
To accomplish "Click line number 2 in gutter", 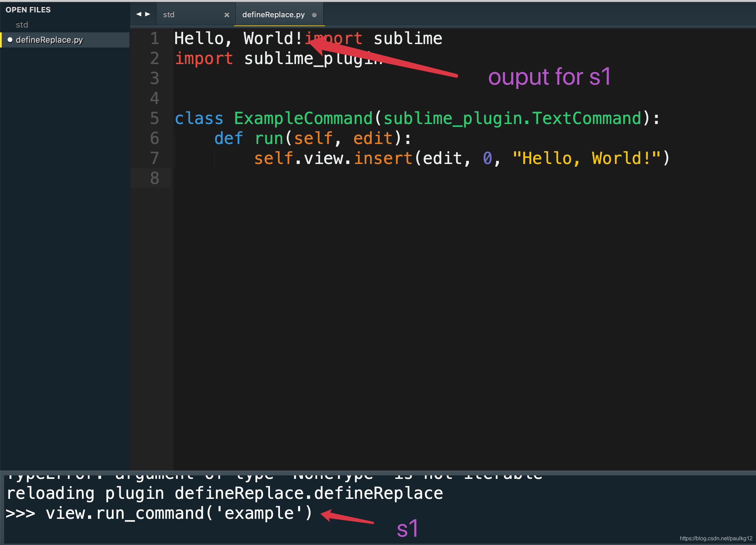I will 155,58.
